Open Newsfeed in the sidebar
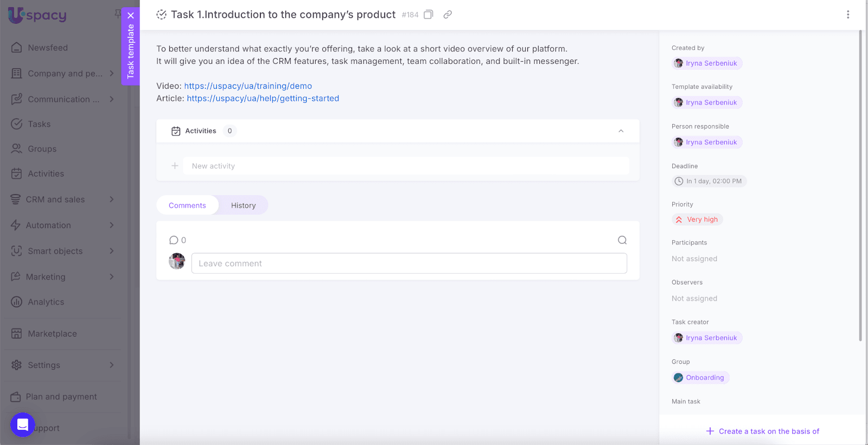This screenshot has height=445, width=868. (48, 48)
